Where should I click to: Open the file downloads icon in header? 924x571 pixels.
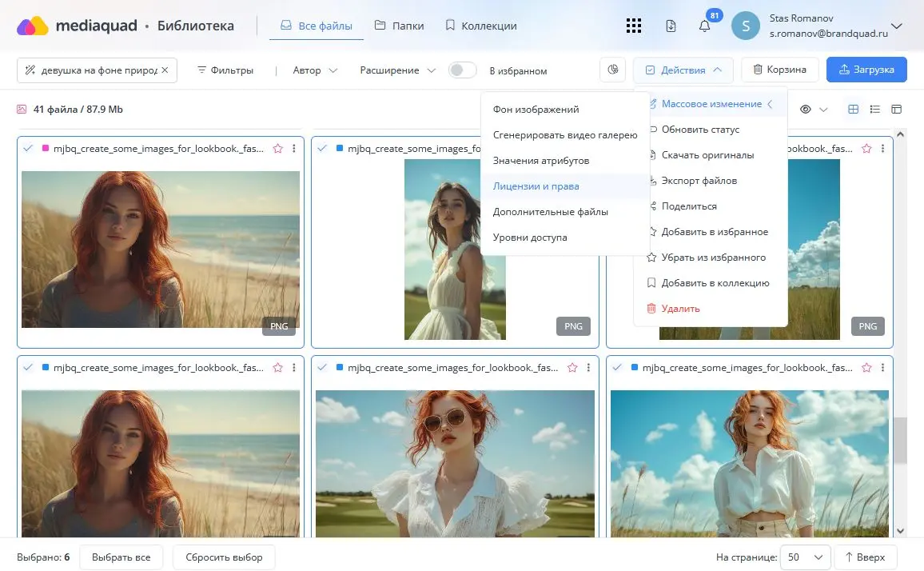[671, 26]
